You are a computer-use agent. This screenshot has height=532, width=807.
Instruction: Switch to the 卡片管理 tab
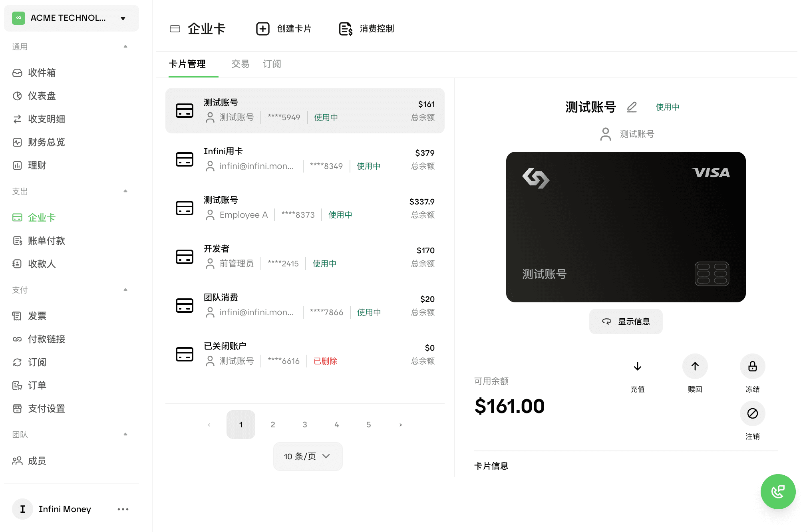(187, 64)
